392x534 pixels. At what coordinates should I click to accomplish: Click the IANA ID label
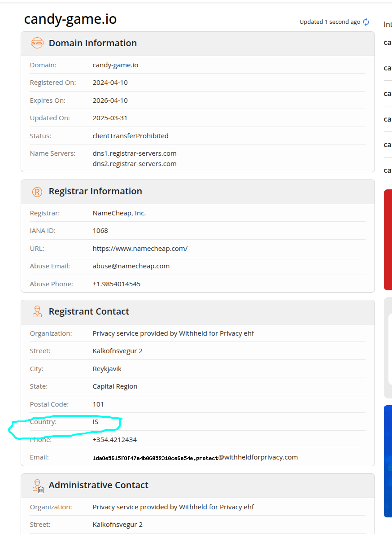[x=43, y=231]
